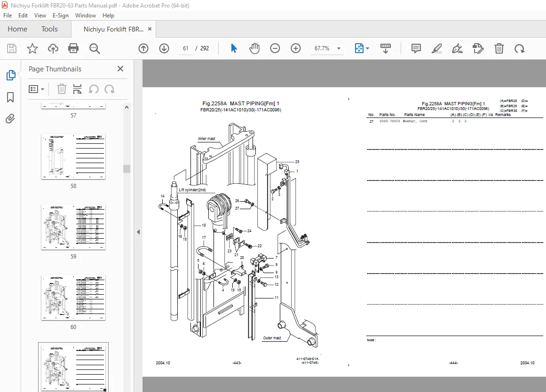Open the Bookmarks sidebar icon

point(10,97)
